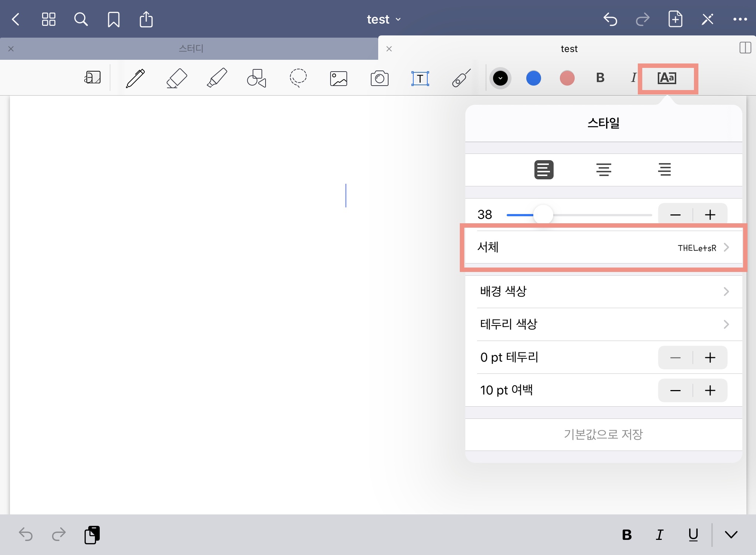
Task: Choose the blue color swatch
Action: point(533,78)
